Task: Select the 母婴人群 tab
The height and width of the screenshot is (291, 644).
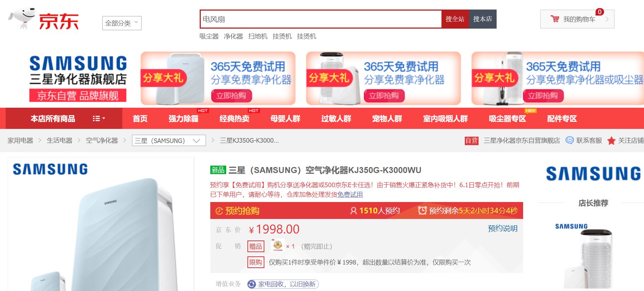Action: click(x=285, y=119)
